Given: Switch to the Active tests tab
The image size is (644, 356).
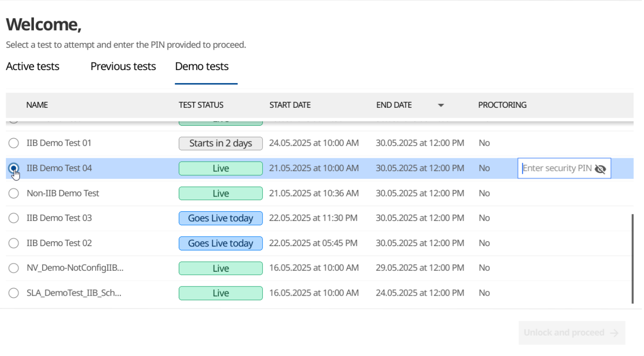Looking at the screenshot, I should click(33, 66).
